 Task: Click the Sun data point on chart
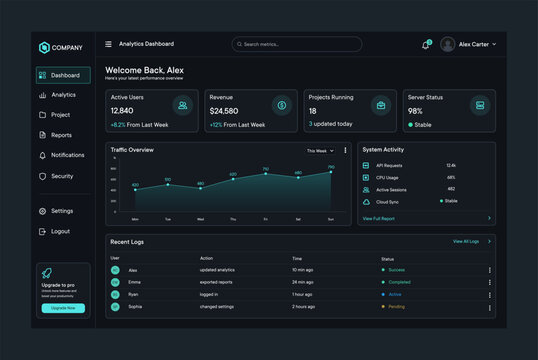tap(331, 172)
